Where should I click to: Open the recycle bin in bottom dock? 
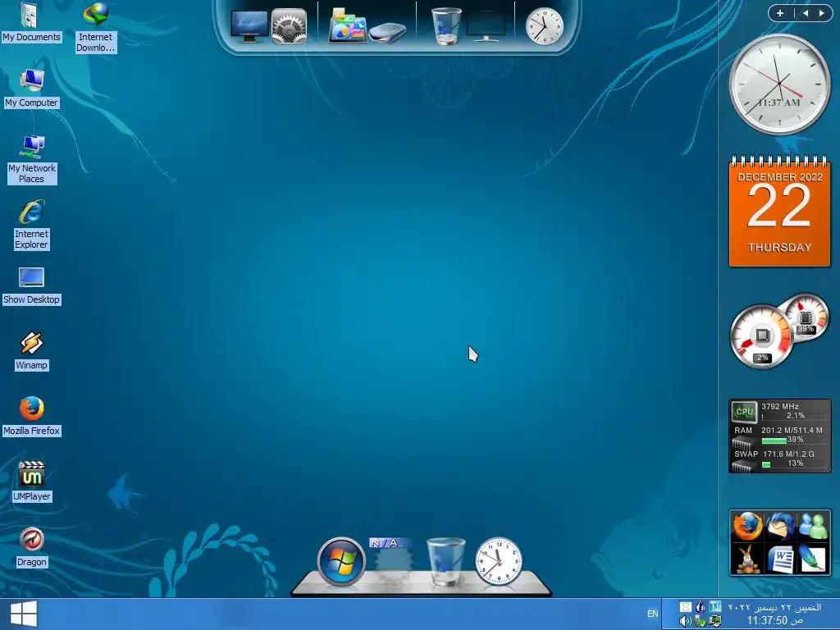445,562
